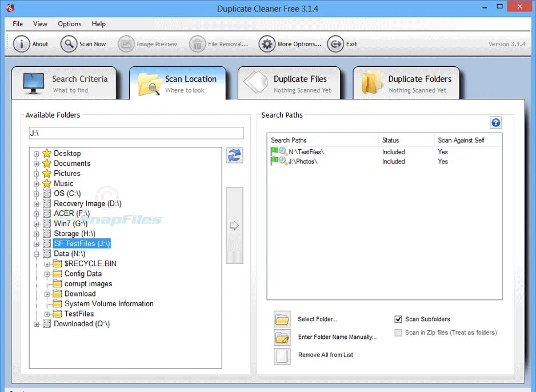
Task: Expand the Desktop tree node
Action: click(36, 154)
